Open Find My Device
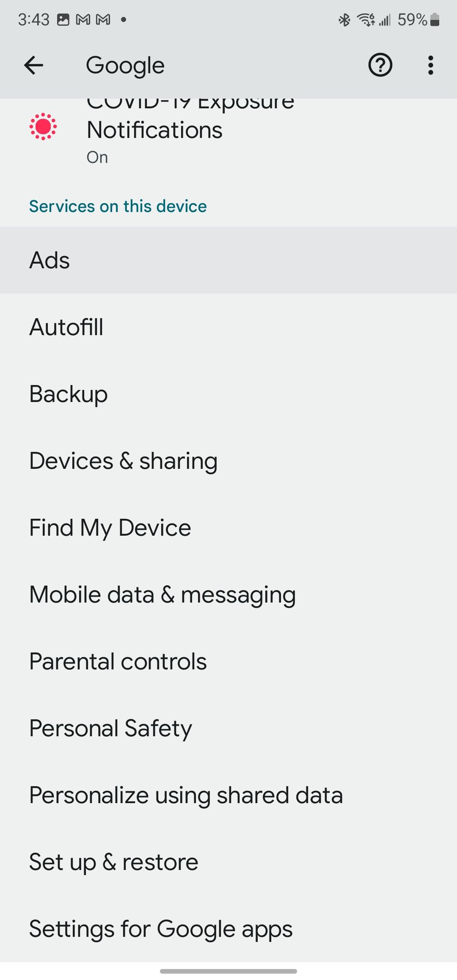 click(228, 527)
